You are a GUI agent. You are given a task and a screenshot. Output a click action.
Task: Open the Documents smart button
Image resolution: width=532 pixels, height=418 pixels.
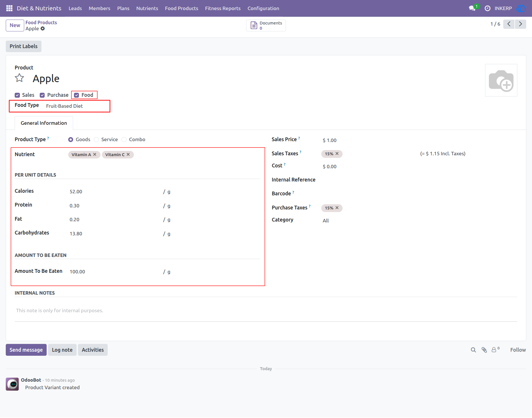coord(266,25)
